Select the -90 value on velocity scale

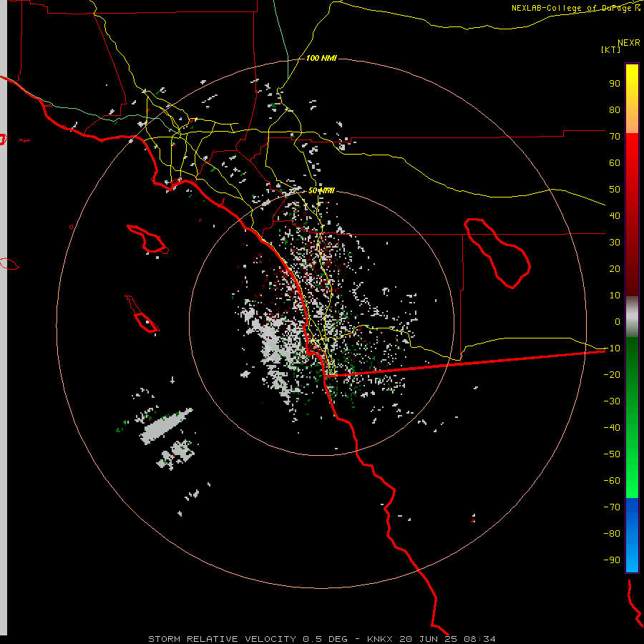612,560
